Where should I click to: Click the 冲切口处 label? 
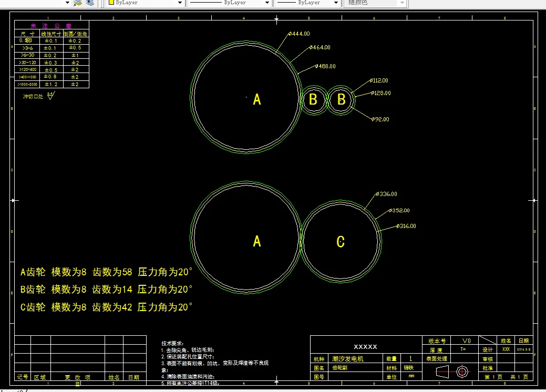pos(33,97)
